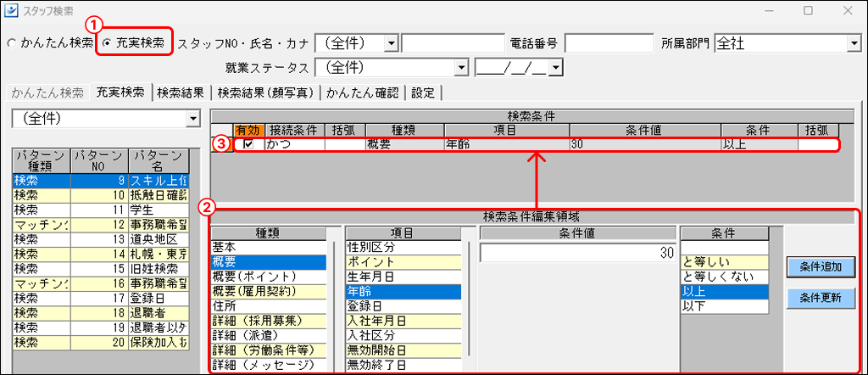Select pattern 18 退職者 row
The image size is (868, 375).
[100, 313]
